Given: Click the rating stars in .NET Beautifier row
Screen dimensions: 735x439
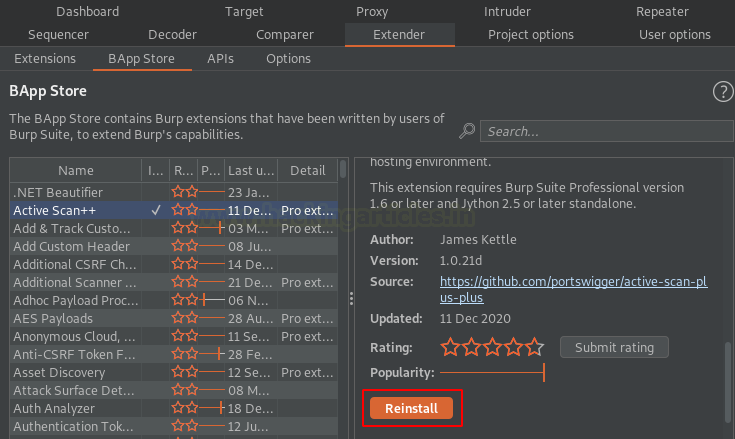Looking at the screenshot, I should pos(185,192).
